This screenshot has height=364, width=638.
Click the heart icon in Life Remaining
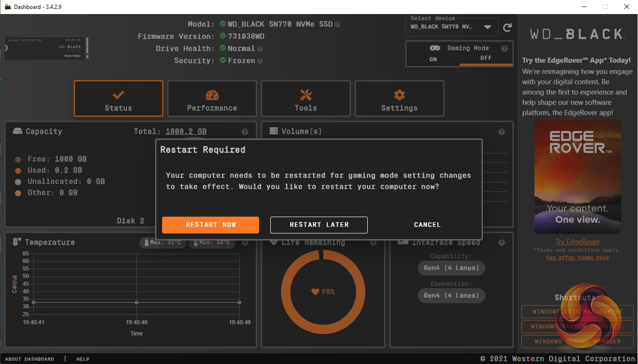315,292
